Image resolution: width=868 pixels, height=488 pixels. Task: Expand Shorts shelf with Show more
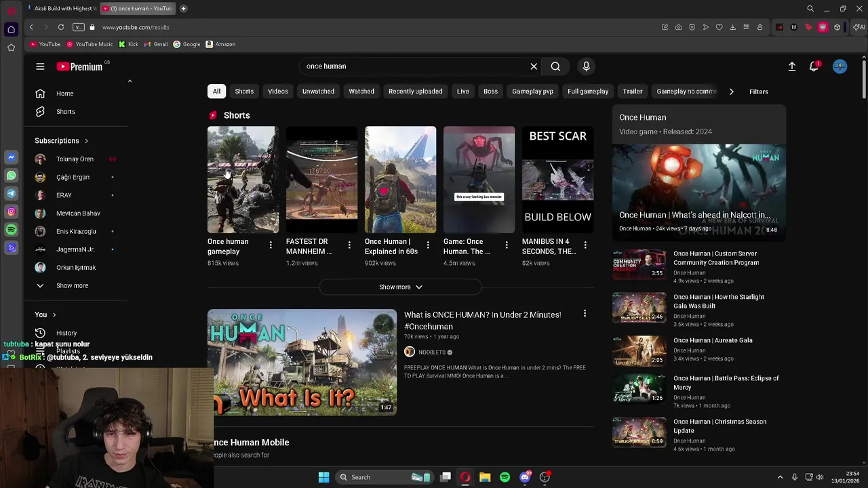pos(400,287)
